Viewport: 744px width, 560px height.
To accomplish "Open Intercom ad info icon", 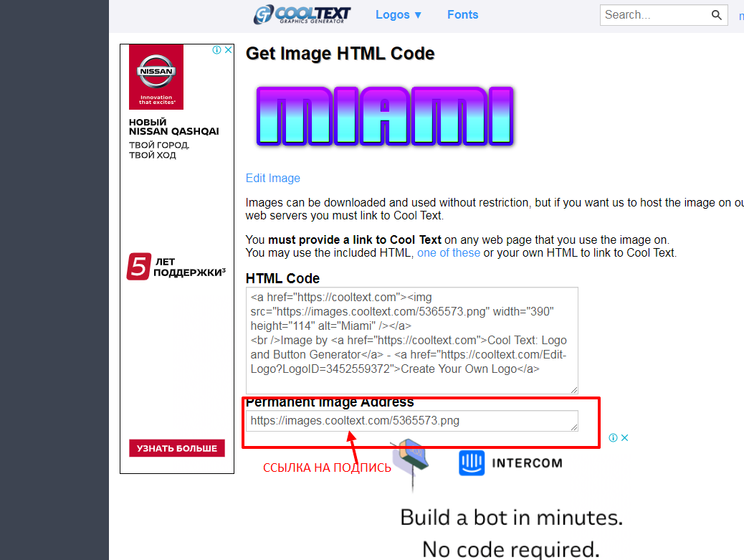I will (x=613, y=437).
